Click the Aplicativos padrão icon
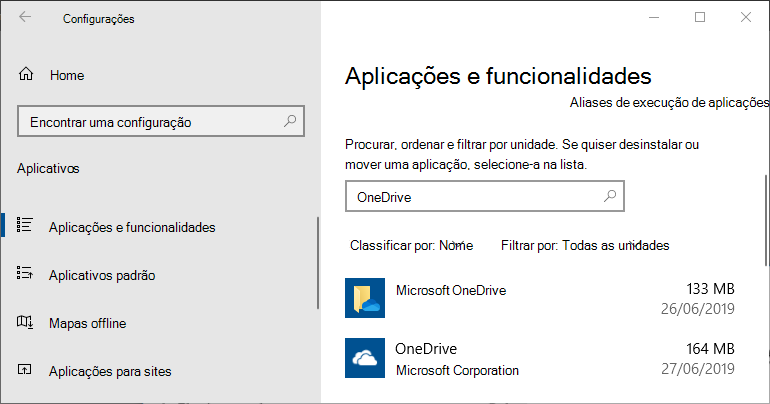Viewport: 770px width, 404px height. pyautogui.click(x=25, y=273)
